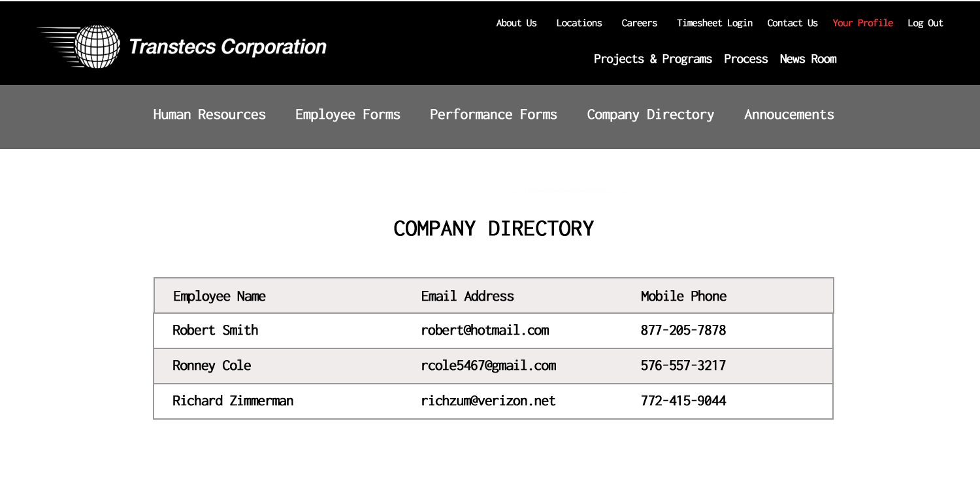Viewport: 980px width, 502px height.
Task: Click Richard Zimmerman's mobile phone number
Action: pos(683,401)
